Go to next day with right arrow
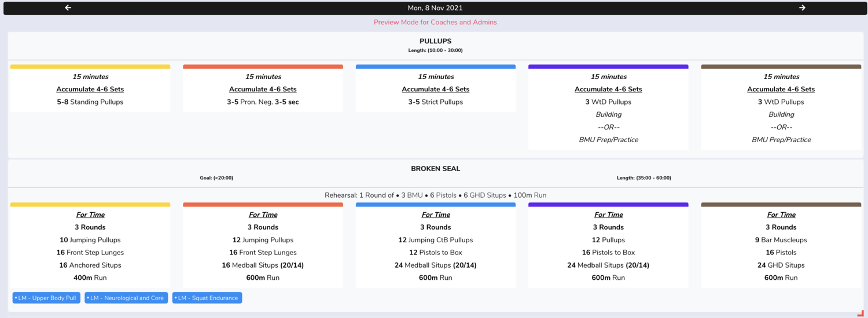 pyautogui.click(x=802, y=8)
